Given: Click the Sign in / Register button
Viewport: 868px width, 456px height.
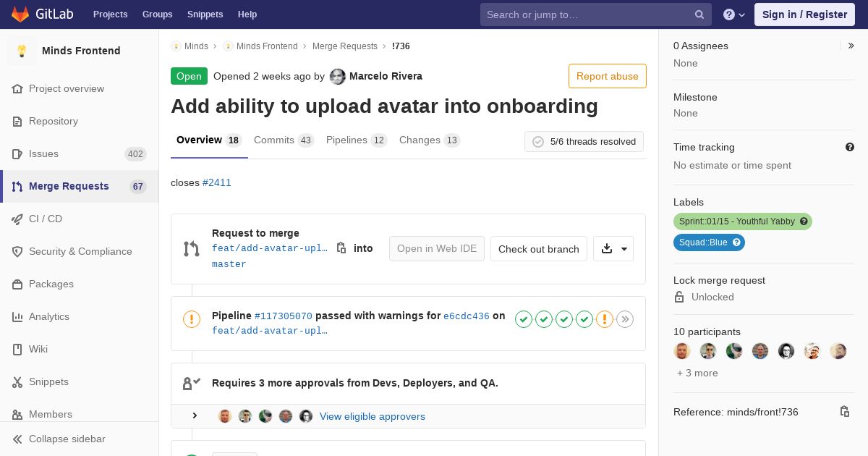Looking at the screenshot, I should [804, 14].
